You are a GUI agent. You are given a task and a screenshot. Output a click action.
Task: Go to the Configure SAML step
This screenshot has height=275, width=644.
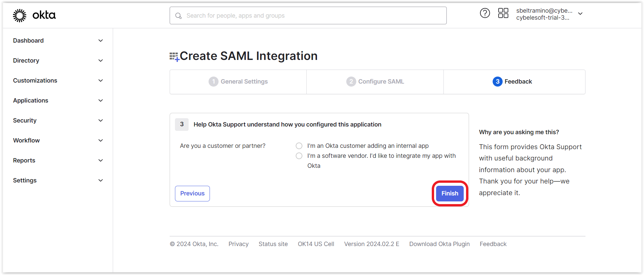point(375,82)
